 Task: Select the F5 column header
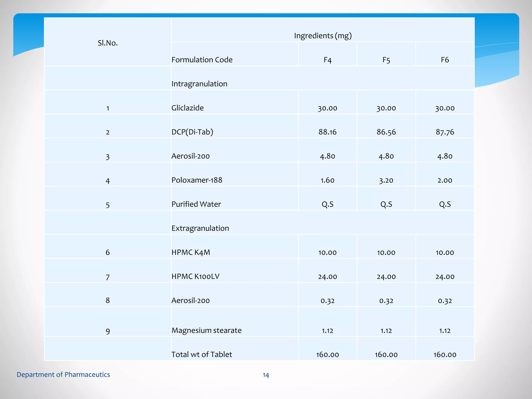tap(386, 60)
